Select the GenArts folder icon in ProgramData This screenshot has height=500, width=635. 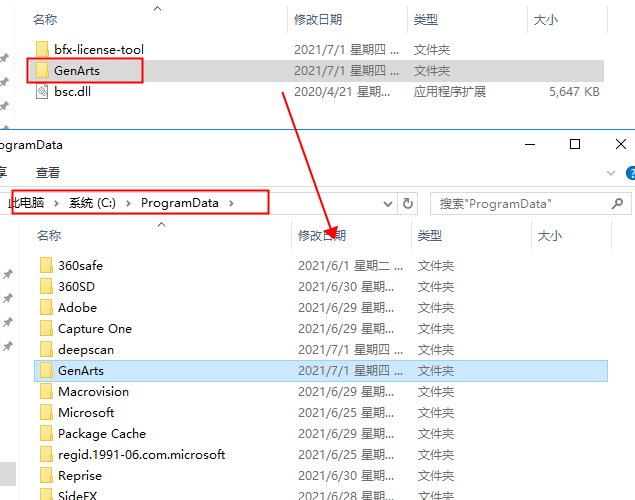point(46,371)
